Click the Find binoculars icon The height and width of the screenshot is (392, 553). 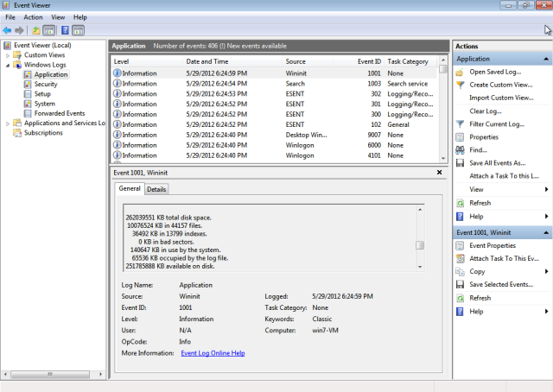click(460, 150)
